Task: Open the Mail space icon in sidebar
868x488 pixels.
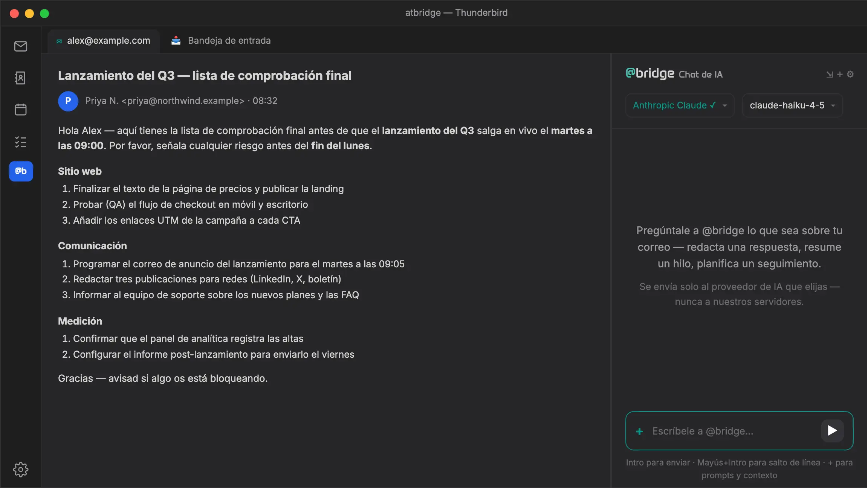Action: click(x=21, y=46)
